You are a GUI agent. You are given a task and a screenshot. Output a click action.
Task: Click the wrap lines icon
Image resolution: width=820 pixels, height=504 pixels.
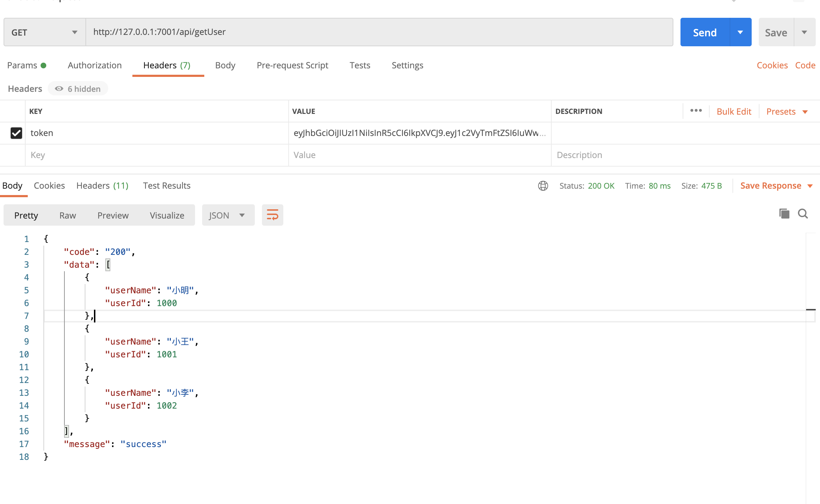[x=272, y=215]
